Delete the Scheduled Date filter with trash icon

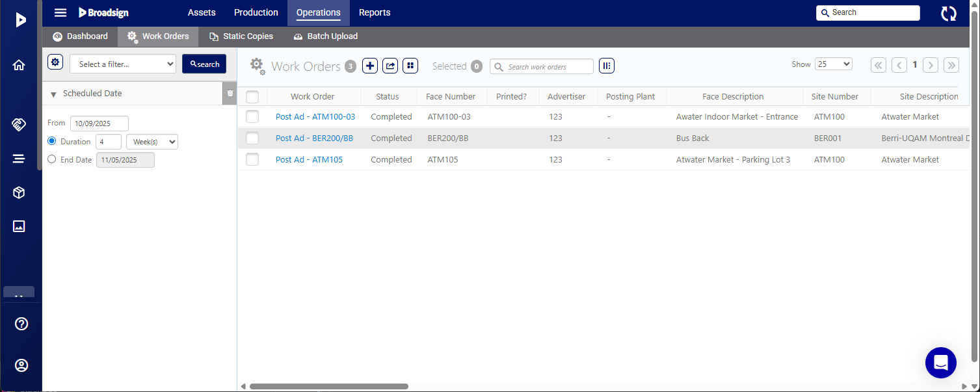tap(230, 94)
